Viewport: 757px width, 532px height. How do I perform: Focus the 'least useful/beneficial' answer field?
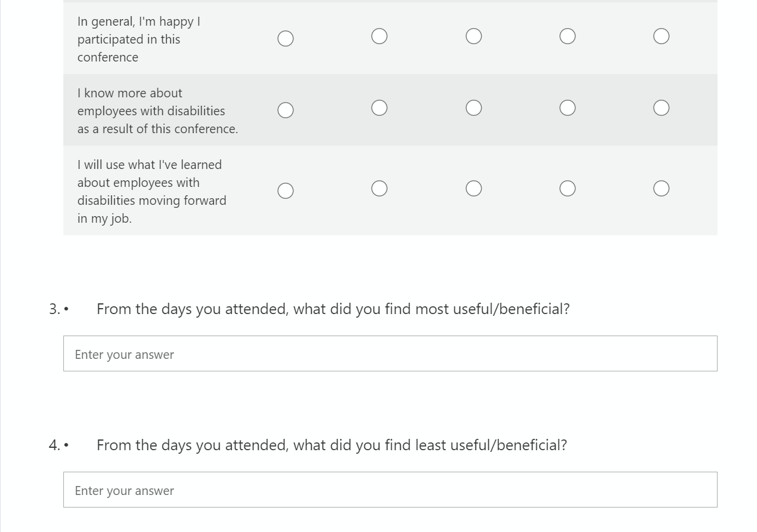[x=390, y=490]
